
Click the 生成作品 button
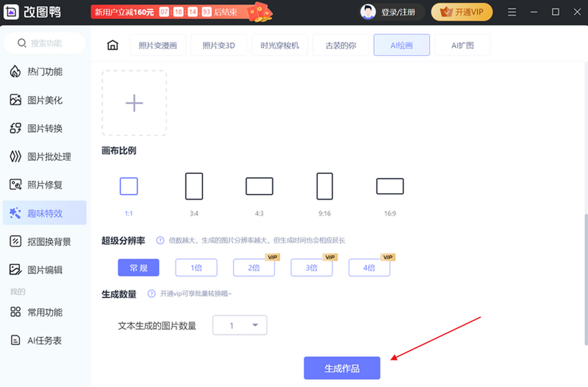coord(342,368)
